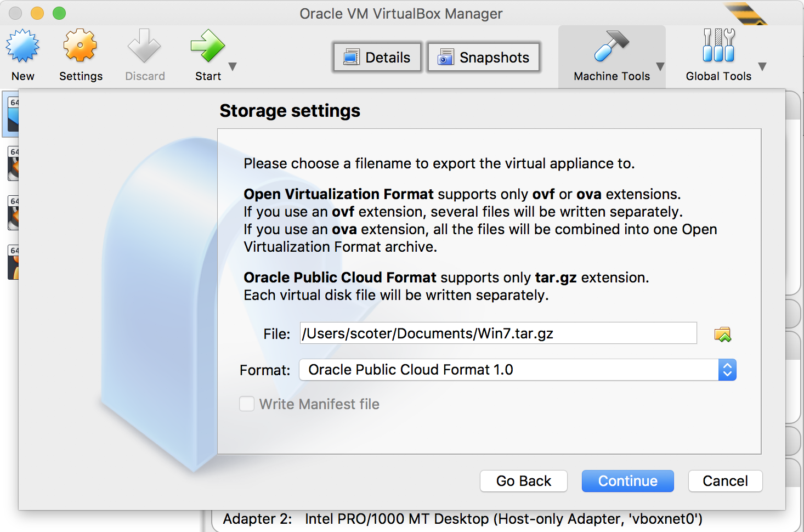Screen dimensions: 804x532
Task: Expand the Machine Tools dropdown arrow
Action: [x=660, y=66]
